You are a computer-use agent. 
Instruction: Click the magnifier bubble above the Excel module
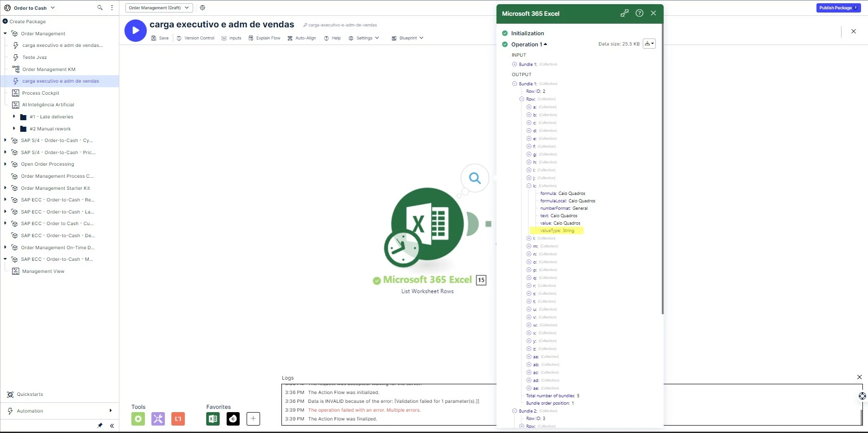475,178
